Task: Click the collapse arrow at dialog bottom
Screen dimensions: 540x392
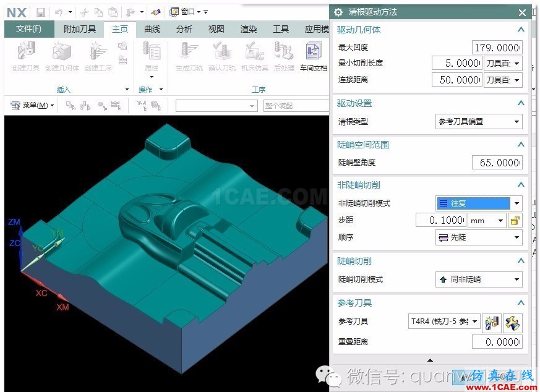Action: click(430, 360)
